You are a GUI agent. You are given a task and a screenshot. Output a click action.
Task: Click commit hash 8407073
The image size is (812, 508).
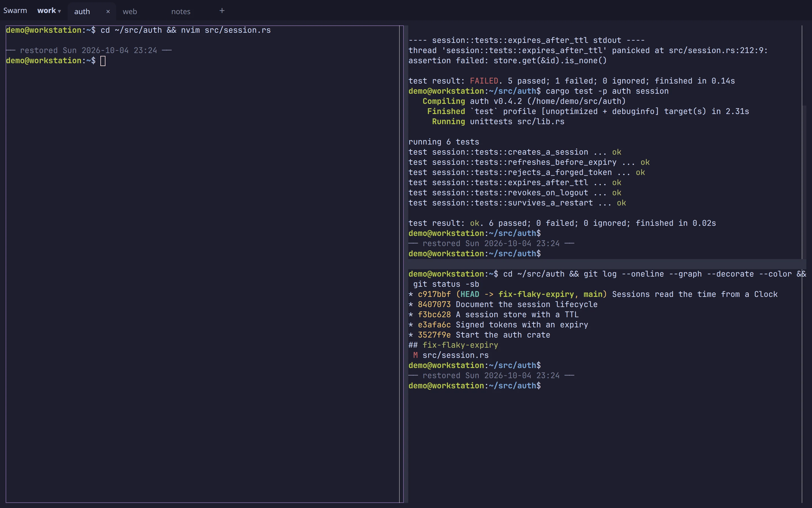[x=434, y=305]
